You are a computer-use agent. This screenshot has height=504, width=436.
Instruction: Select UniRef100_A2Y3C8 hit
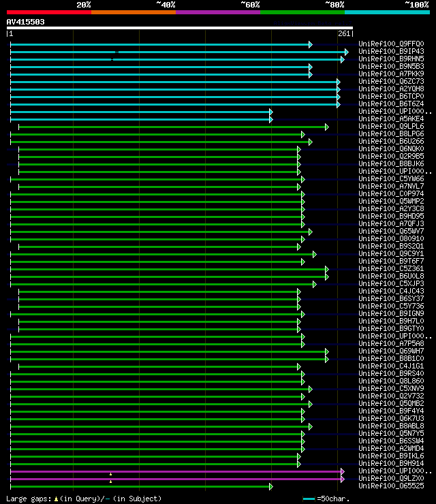tap(391, 208)
